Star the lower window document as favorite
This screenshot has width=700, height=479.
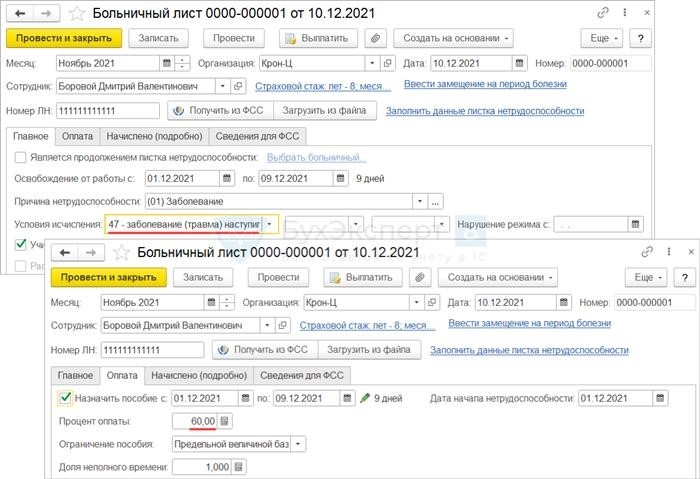tap(121, 253)
